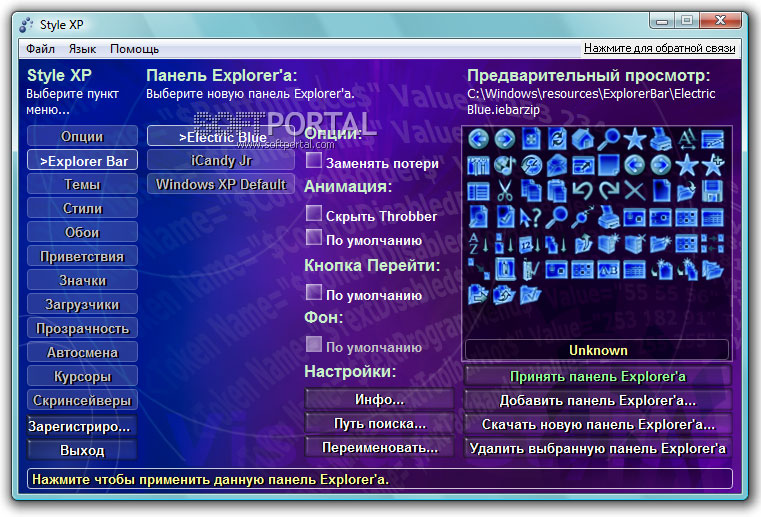Click the undo curved arrow icon
Image resolution: width=761 pixels, height=517 pixels.
pos(583,191)
